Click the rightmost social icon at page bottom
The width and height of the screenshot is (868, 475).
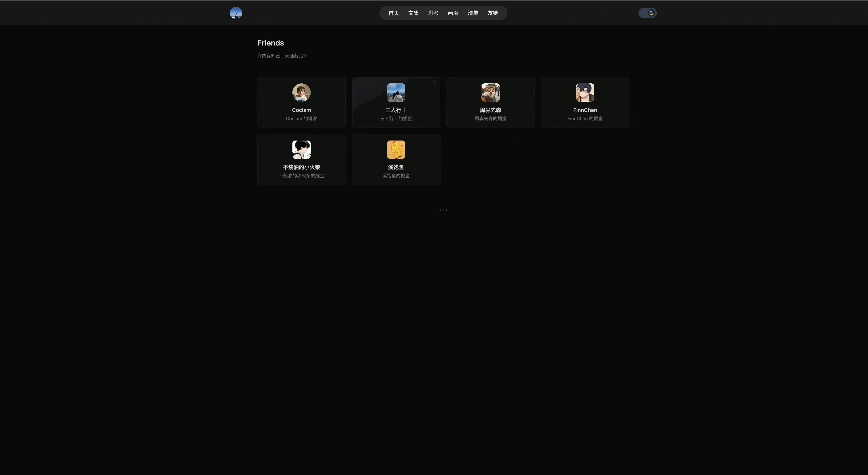point(446,210)
